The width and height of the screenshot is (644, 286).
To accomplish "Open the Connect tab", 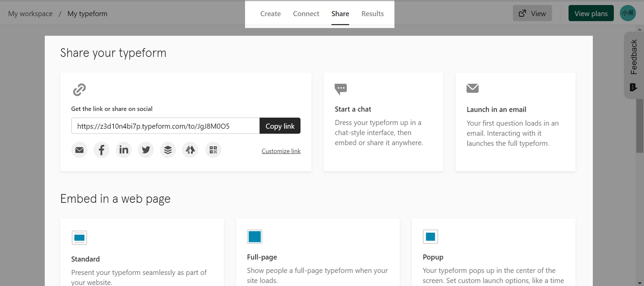I will pos(306,14).
